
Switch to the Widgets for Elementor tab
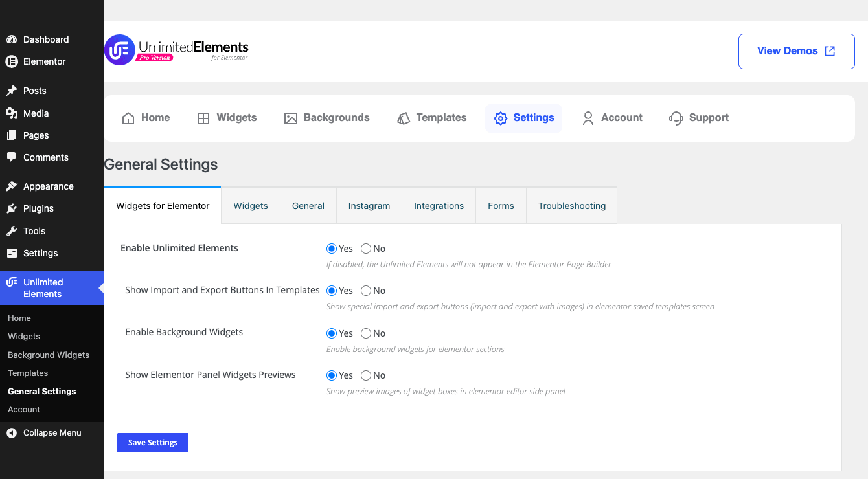coord(163,206)
